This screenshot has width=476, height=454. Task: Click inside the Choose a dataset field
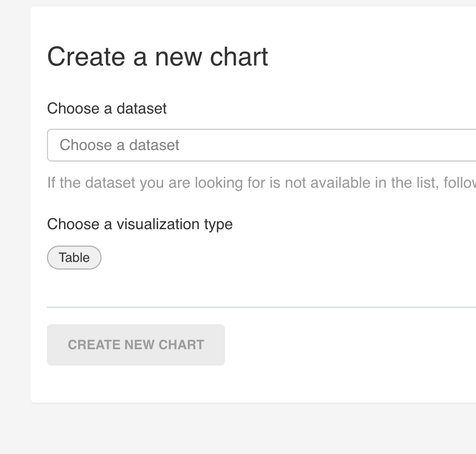coord(218,145)
